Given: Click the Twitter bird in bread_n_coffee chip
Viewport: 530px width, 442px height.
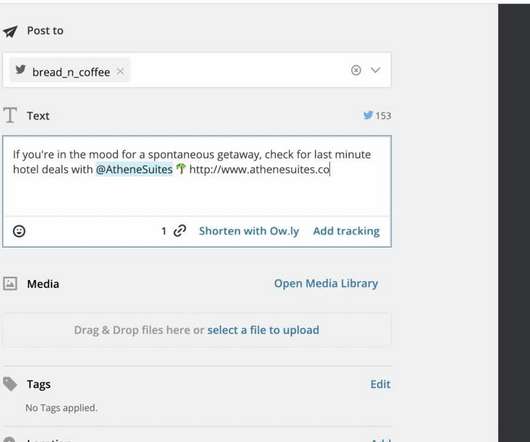Looking at the screenshot, I should pyautogui.click(x=21, y=70).
